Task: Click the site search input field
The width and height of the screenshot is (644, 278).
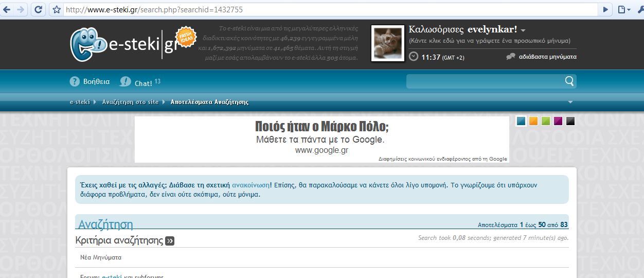Action: (485, 81)
